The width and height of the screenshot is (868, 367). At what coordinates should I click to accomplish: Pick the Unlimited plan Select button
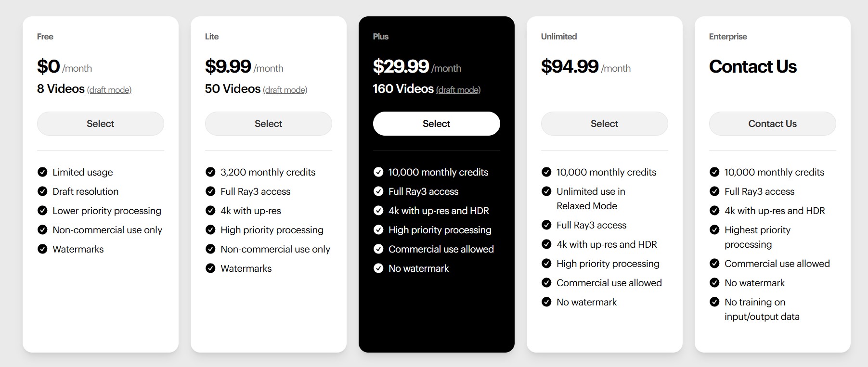pyautogui.click(x=604, y=124)
